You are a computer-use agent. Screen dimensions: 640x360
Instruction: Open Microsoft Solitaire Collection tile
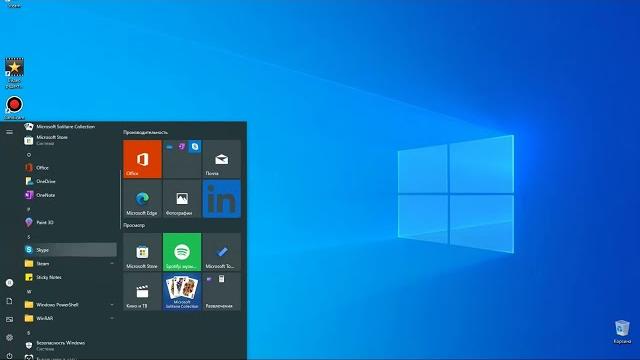tap(182, 291)
